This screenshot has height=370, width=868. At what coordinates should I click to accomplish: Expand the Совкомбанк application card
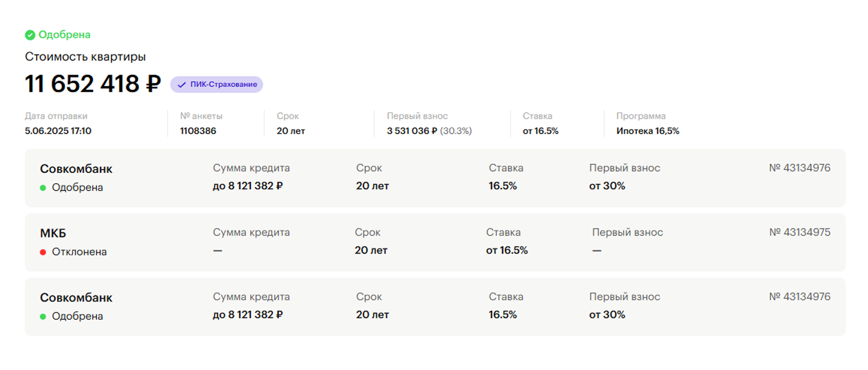point(434,178)
